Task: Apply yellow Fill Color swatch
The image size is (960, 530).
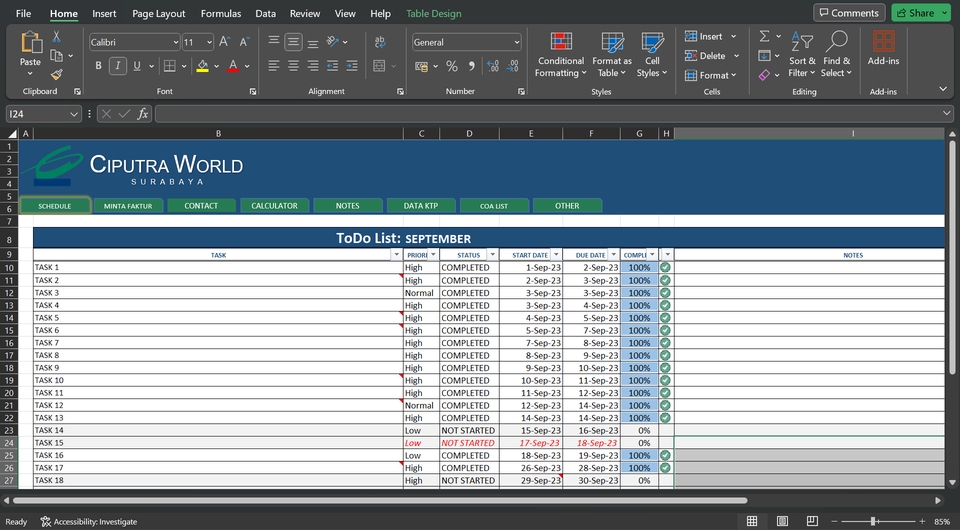Action: pos(202,66)
